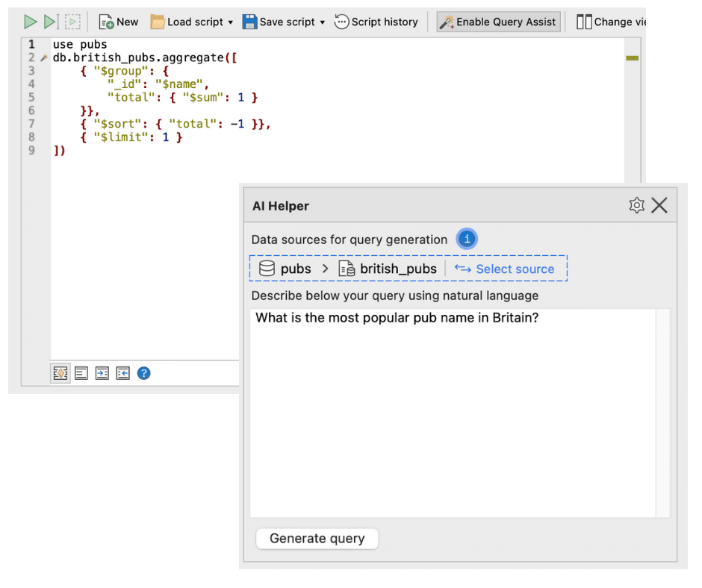Open the blue help question mark icon
Viewport: 702px width, 588px height.
click(x=144, y=373)
